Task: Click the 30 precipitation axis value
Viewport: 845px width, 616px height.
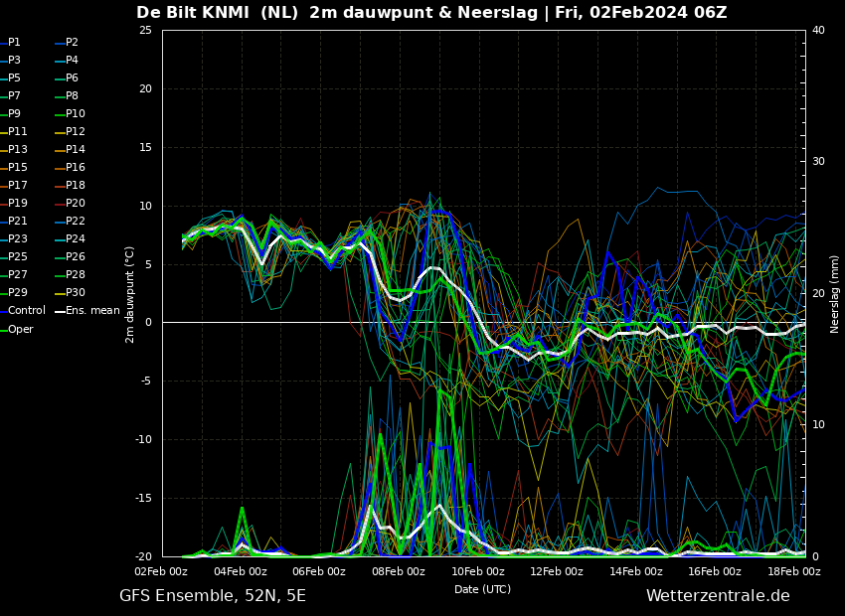Action: click(x=818, y=162)
